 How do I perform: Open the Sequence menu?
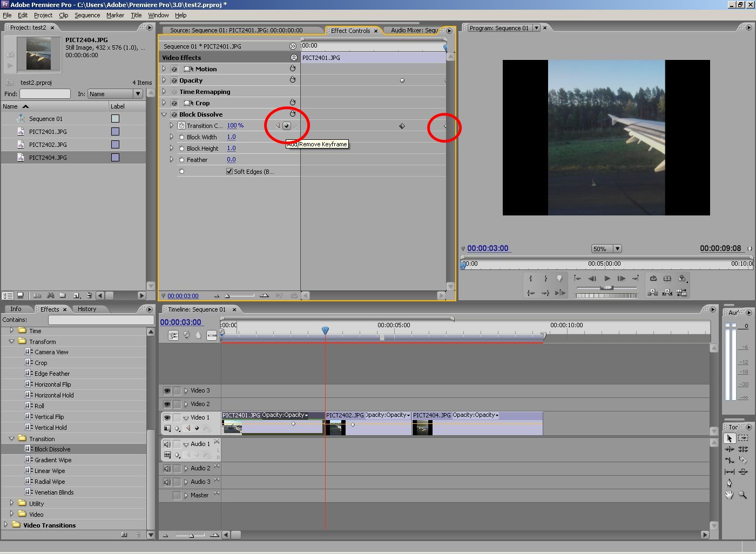(87, 15)
